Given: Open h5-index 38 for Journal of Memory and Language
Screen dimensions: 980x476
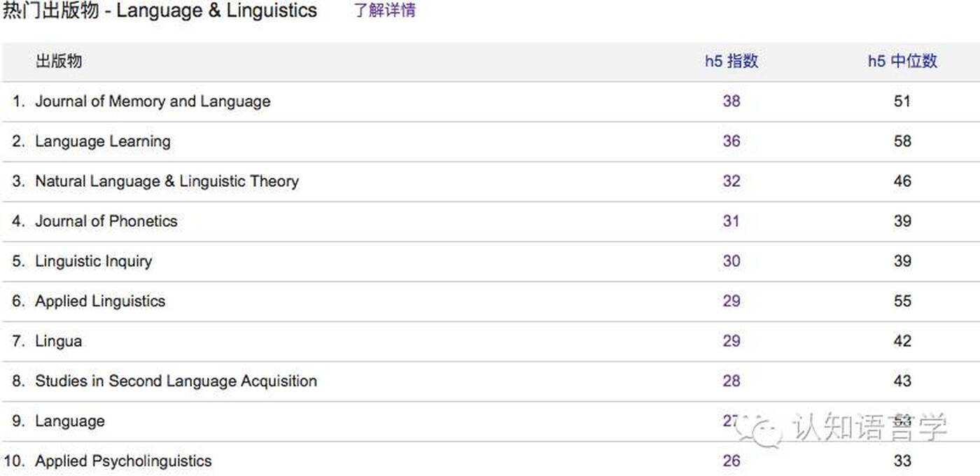Looking at the screenshot, I should coord(731,101).
